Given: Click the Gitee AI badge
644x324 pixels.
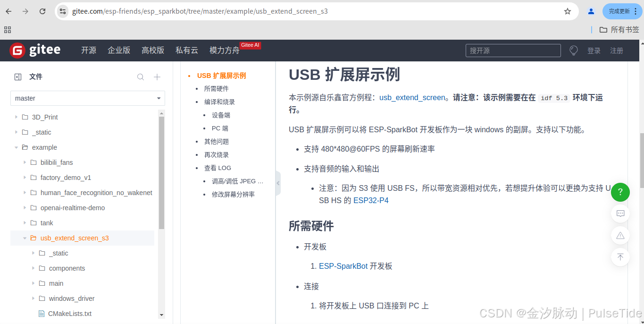Looking at the screenshot, I should pos(250,45).
